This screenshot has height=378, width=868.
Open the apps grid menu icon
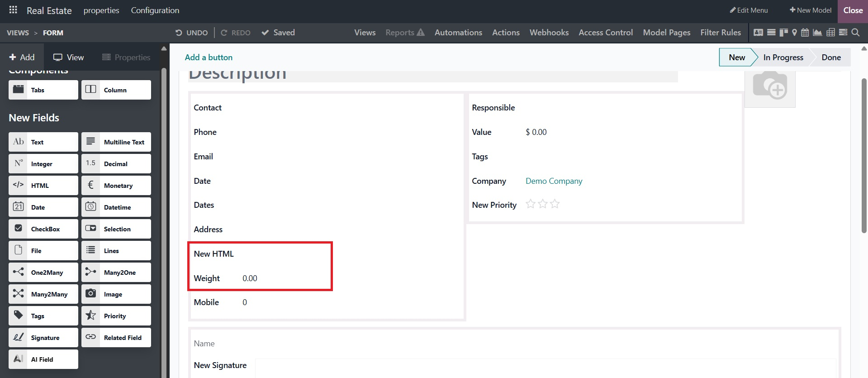pos(13,10)
